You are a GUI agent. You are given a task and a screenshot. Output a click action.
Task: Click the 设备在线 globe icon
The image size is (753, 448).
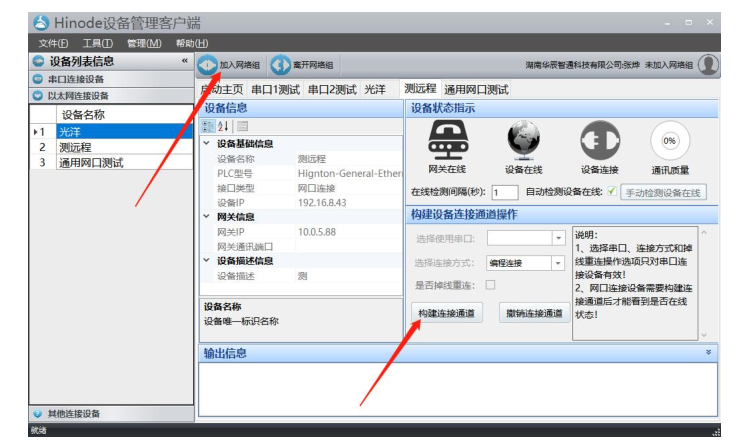(x=524, y=140)
